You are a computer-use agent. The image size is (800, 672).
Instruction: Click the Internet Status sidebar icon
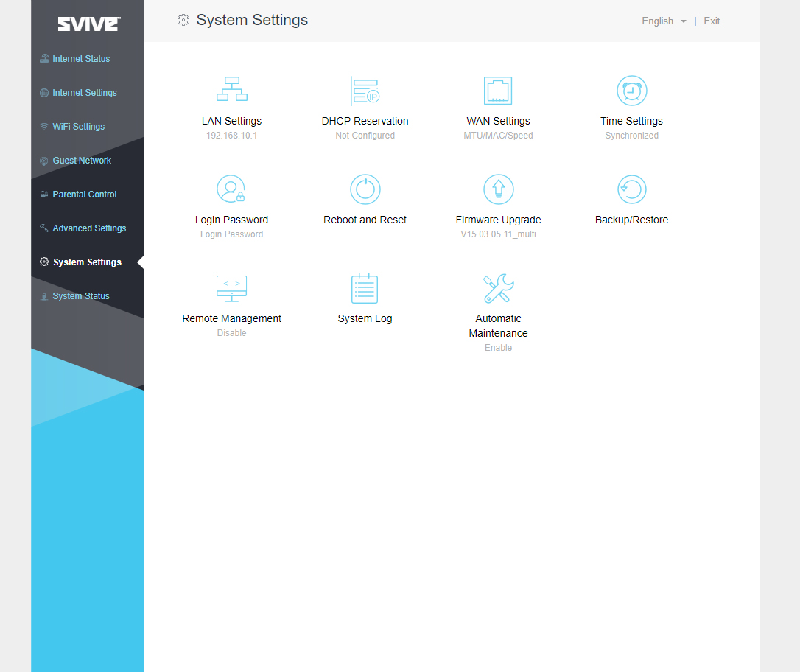pos(44,58)
